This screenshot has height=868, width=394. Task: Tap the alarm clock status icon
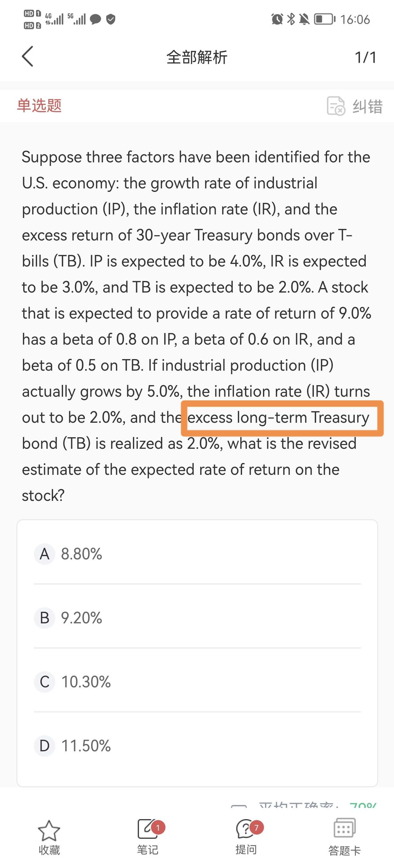(277, 19)
